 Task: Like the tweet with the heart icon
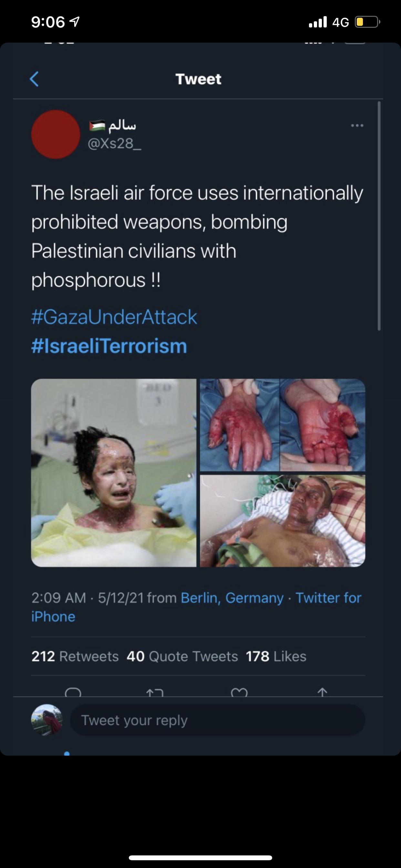pyautogui.click(x=239, y=692)
